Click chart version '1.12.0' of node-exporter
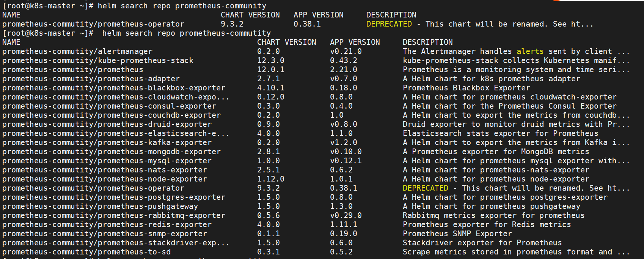 [271, 179]
